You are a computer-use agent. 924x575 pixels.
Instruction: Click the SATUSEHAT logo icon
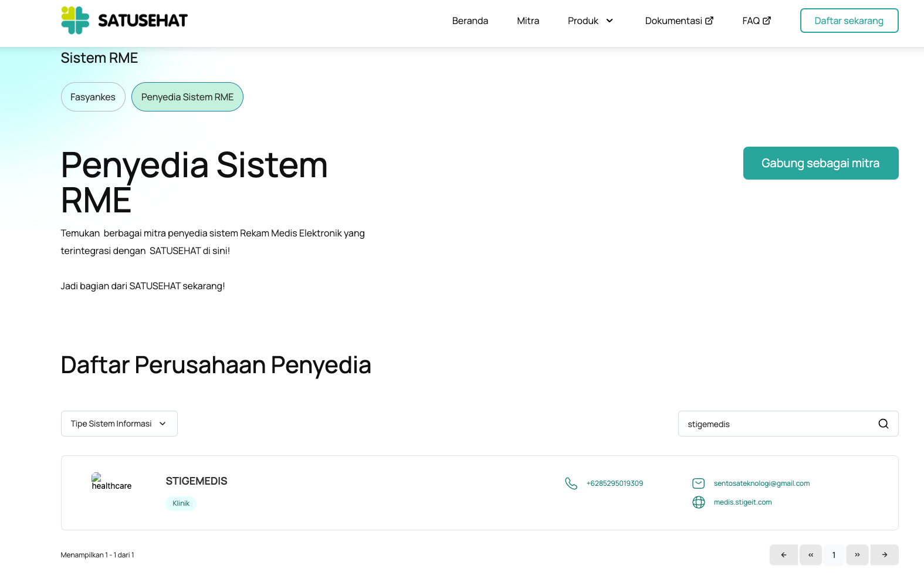click(75, 21)
